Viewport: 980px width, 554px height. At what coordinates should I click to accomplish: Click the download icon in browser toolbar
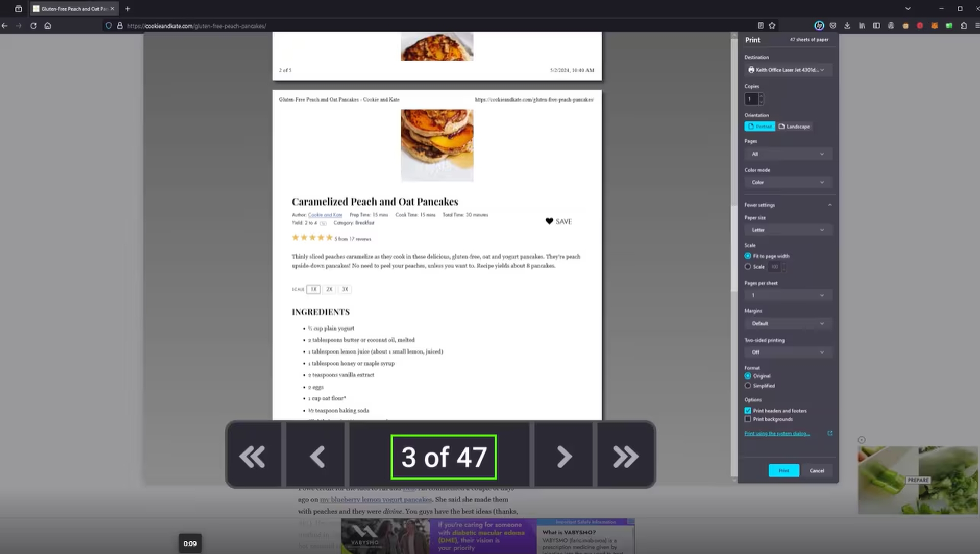[847, 26]
